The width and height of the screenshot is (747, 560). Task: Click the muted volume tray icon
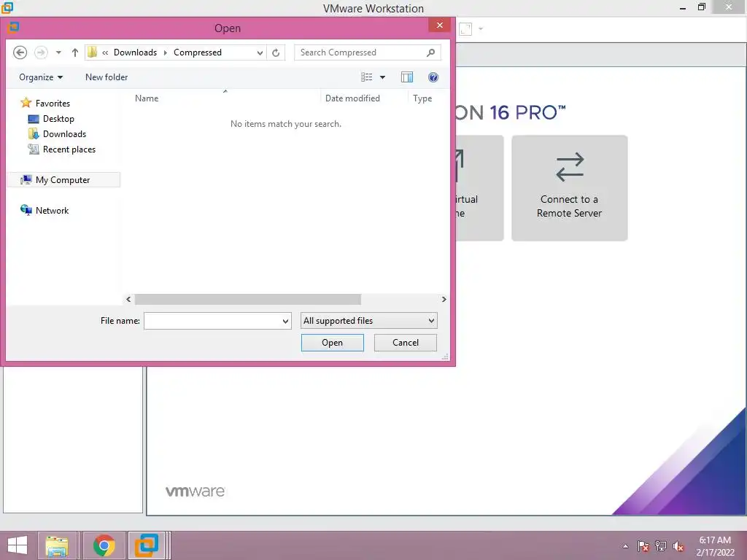(x=678, y=546)
